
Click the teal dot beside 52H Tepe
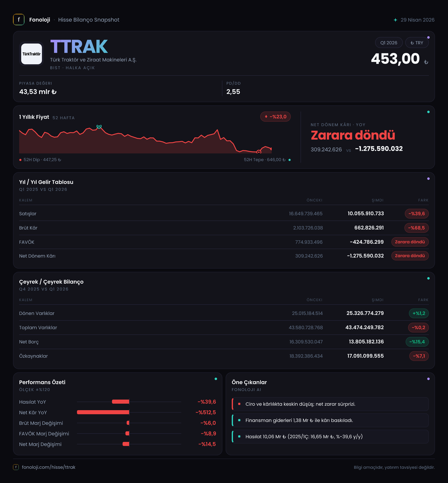289,160
